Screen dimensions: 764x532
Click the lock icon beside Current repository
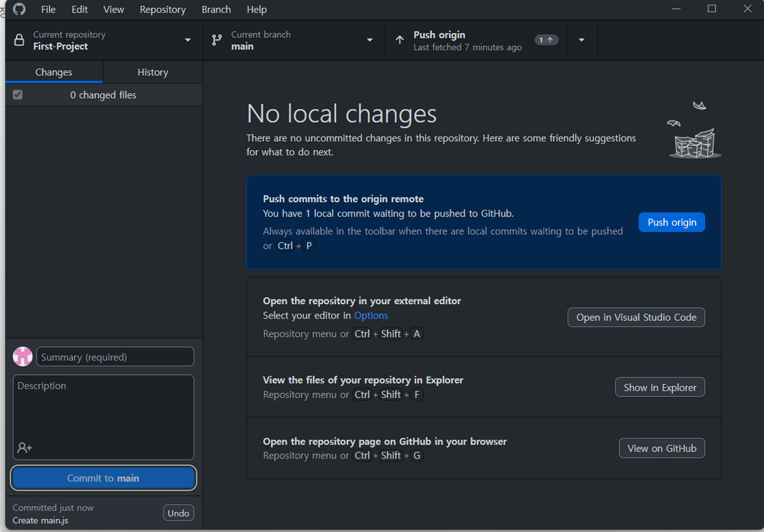(x=19, y=40)
